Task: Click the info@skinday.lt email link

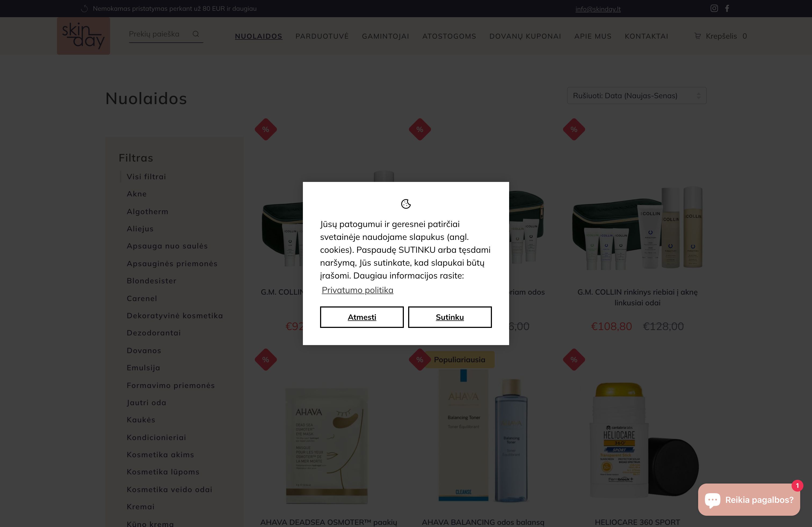Action: (x=598, y=9)
